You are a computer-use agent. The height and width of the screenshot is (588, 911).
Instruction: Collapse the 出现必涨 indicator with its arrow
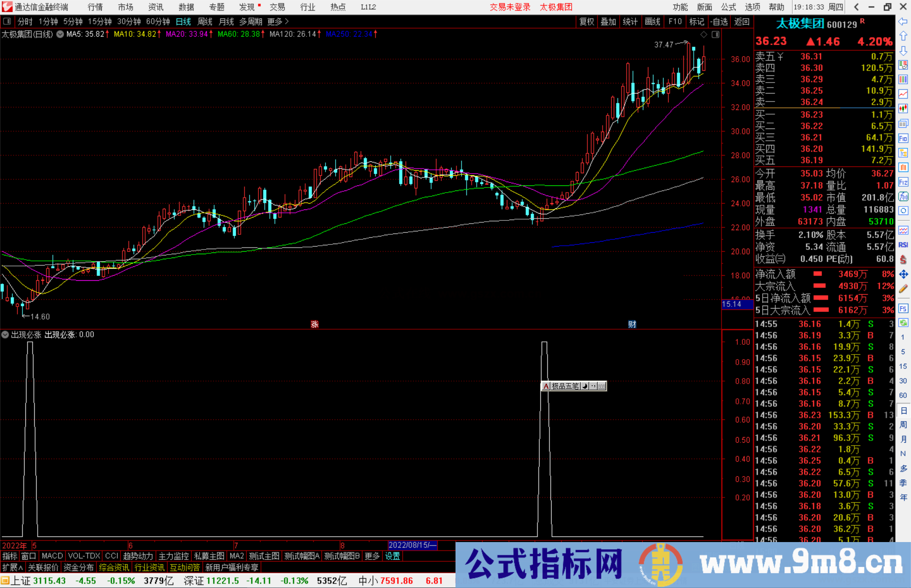(x=5, y=334)
